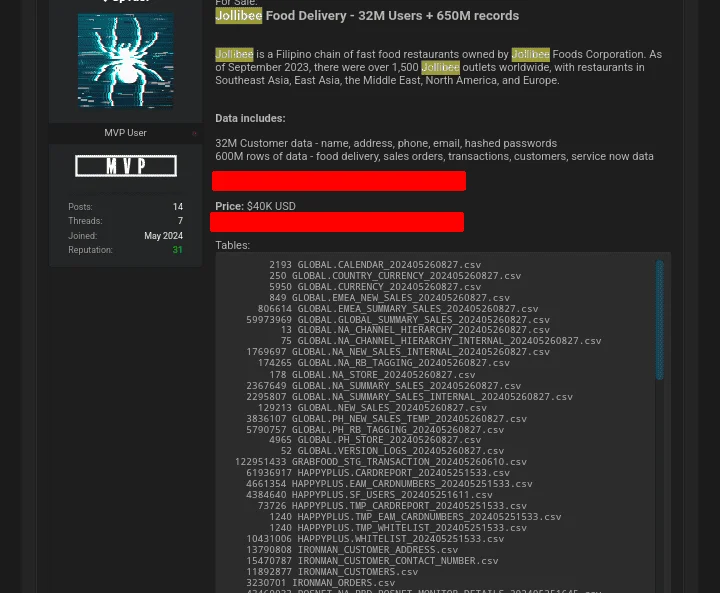Click the IRONMAN_CUSTOMER_CONTACT_NUMBER.csv row
720x593 pixels.
(x=372, y=562)
